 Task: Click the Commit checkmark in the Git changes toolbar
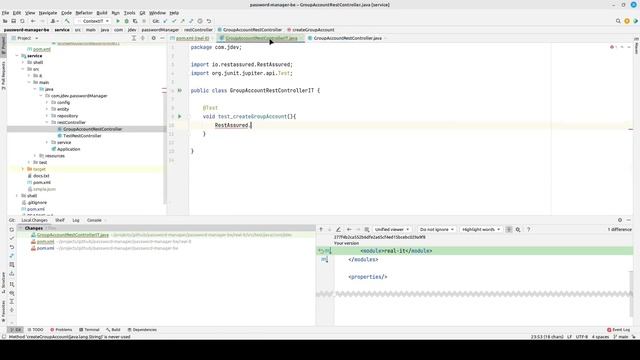pyautogui.click(x=12, y=238)
